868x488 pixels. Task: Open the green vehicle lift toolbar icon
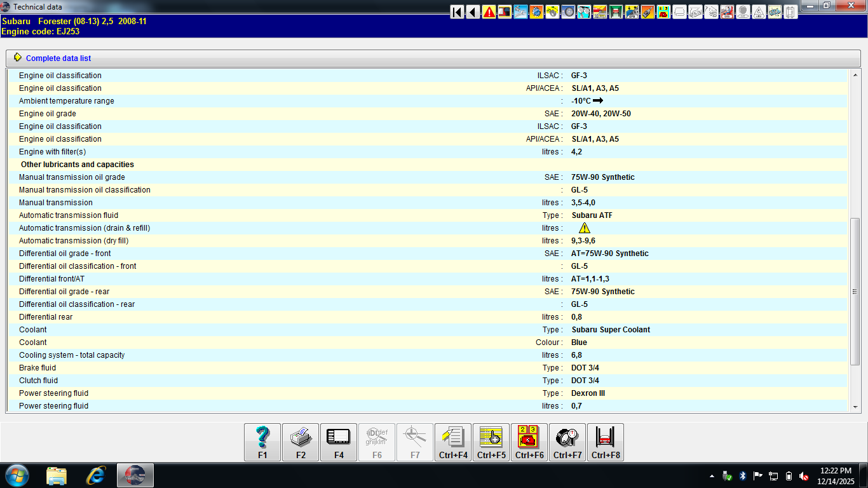click(x=616, y=11)
